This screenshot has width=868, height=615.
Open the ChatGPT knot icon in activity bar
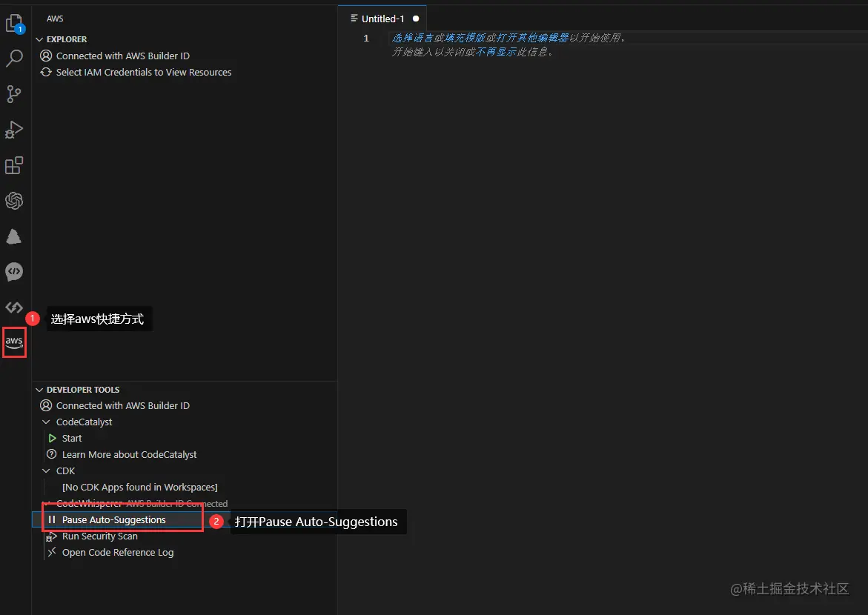coord(14,201)
